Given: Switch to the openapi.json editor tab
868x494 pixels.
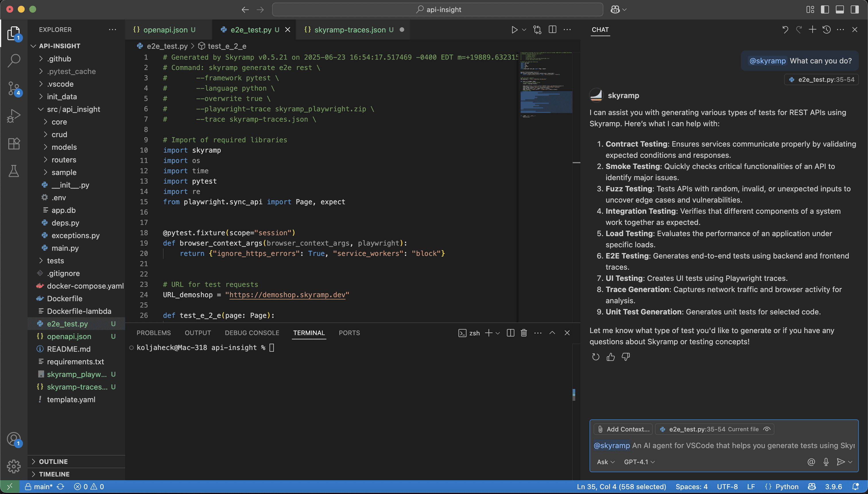Looking at the screenshot, I should click(x=165, y=30).
